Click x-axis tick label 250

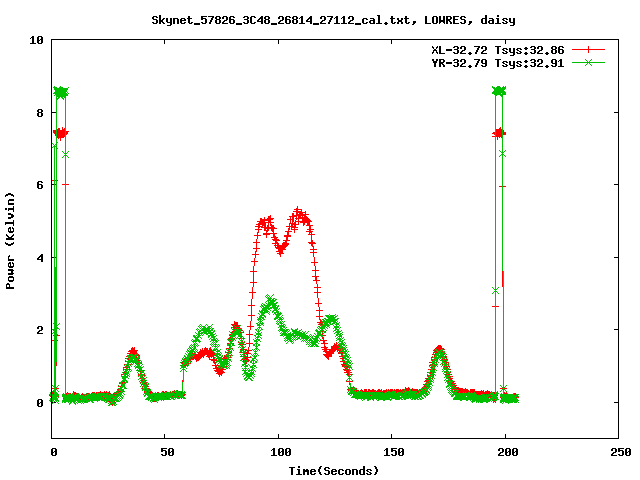click(x=621, y=452)
